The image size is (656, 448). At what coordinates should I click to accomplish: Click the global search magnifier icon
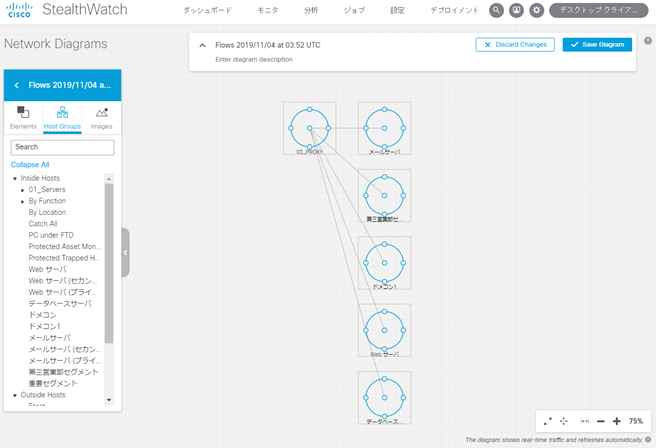(x=497, y=10)
